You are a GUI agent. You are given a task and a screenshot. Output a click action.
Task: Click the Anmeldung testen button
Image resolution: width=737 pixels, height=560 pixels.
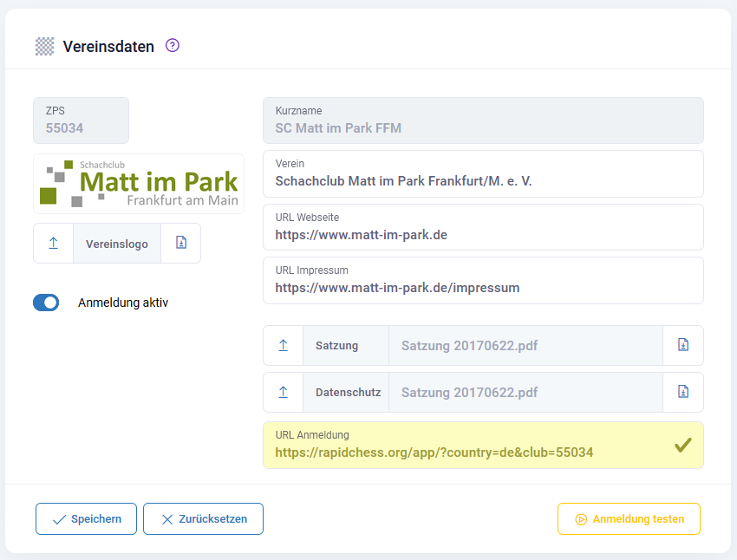[629, 519]
